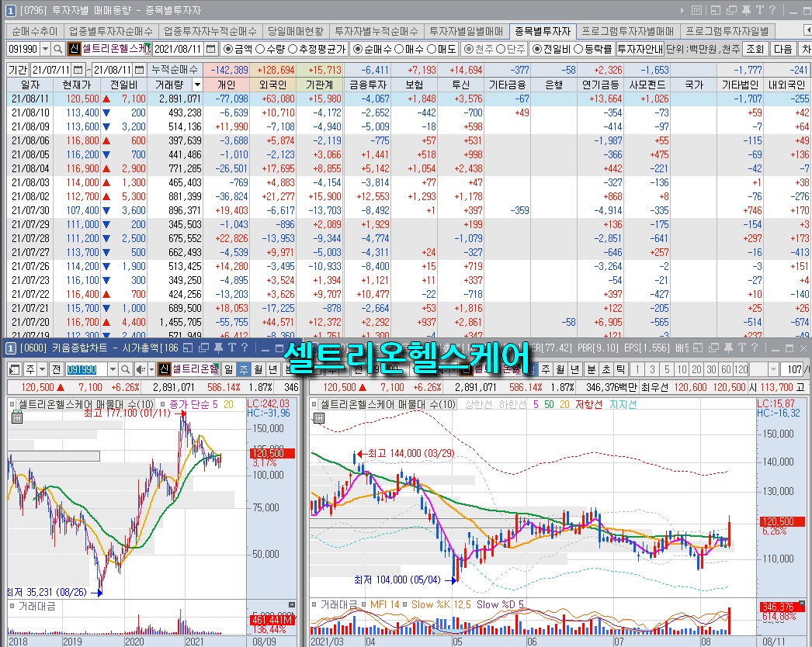Image resolution: width=812 pixels, height=647 pixels.
Task: Switch to 투자자별일별매매 tab
Action: [467, 32]
